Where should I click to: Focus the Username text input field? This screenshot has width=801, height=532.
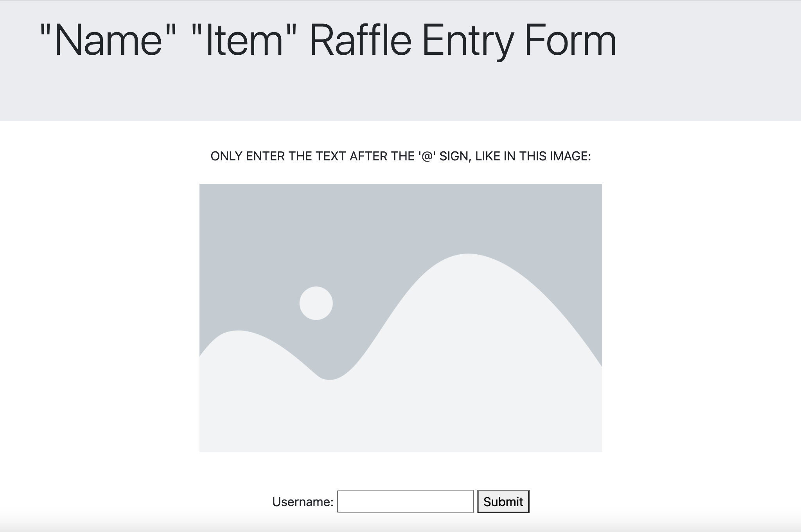[x=405, y=501]
